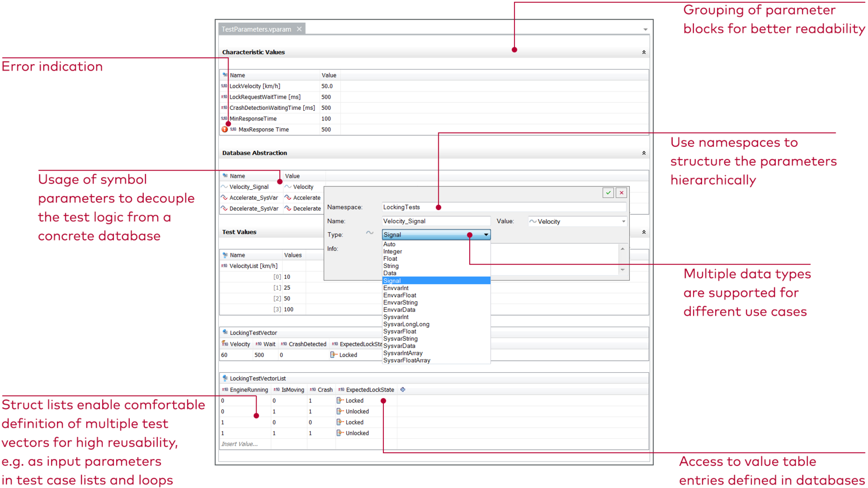Click the Accelerate_SysVar icon
868x488 pixels.
224,198
